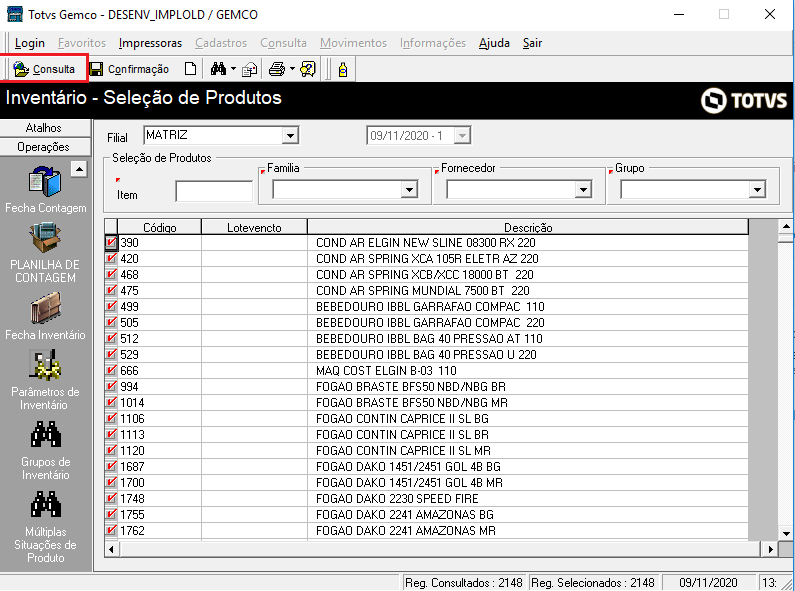Viewport: 795px width, 591px height.
Task: Click the binoculars search icon in toolbar
Action: tap(218, 69)
